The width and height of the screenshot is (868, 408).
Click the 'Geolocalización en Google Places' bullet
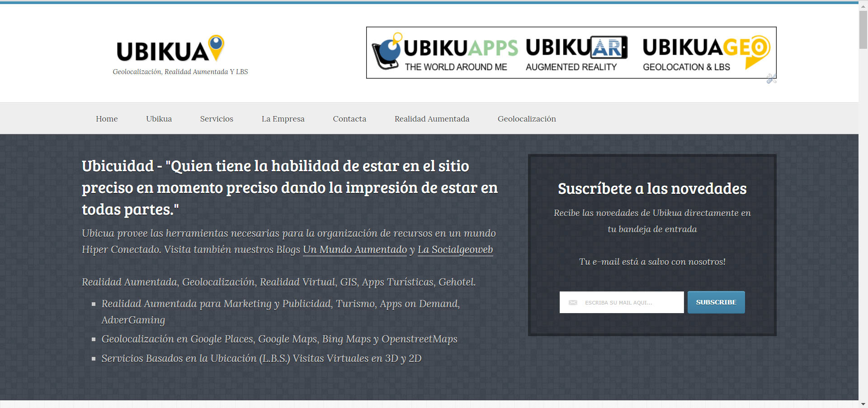[x=279, y=339]
